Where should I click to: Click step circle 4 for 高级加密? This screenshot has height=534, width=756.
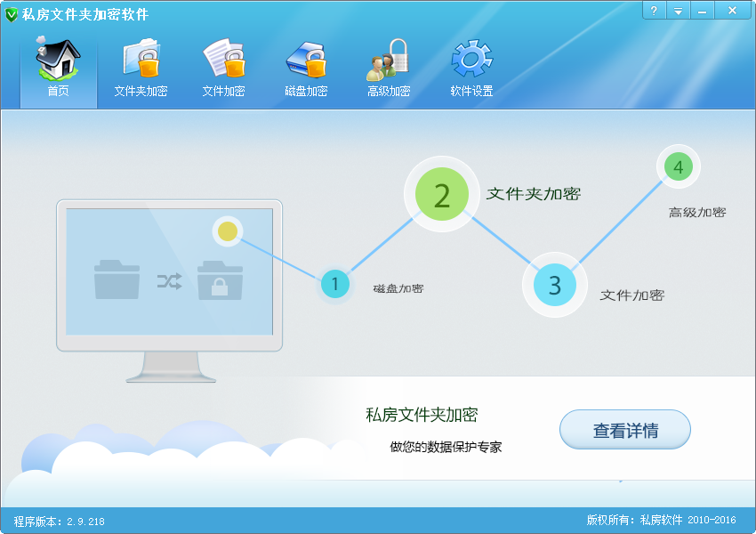click(x=678, y=166)
